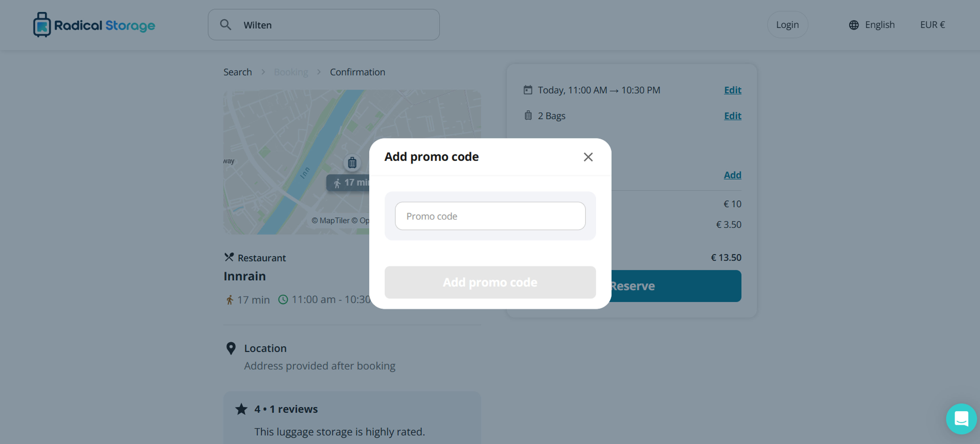Image resolution: width=980 pixels, height=444 pixels.
Task: Click the luggage marker on map
Action: [x=352, y=163]
